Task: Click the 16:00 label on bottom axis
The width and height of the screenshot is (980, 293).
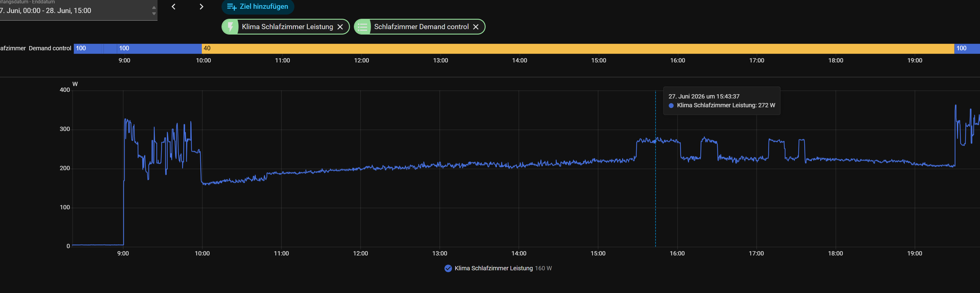Action: (x=677, y=254)
